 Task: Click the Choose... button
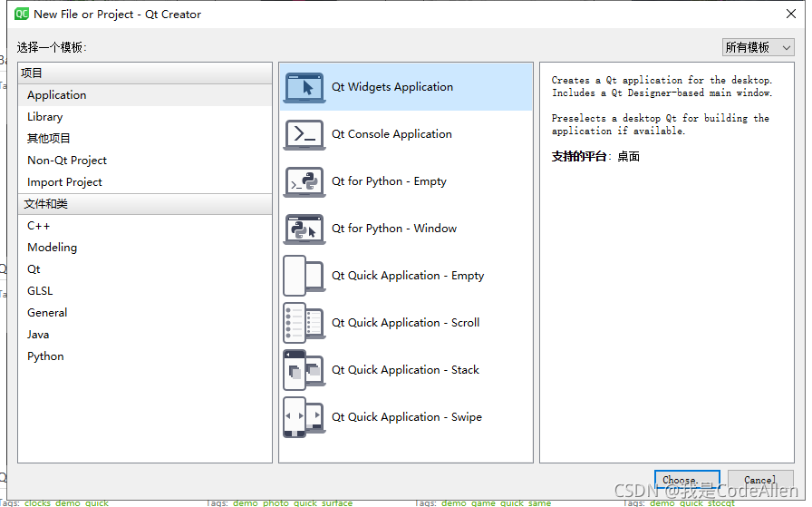click(x=687, y=480)
